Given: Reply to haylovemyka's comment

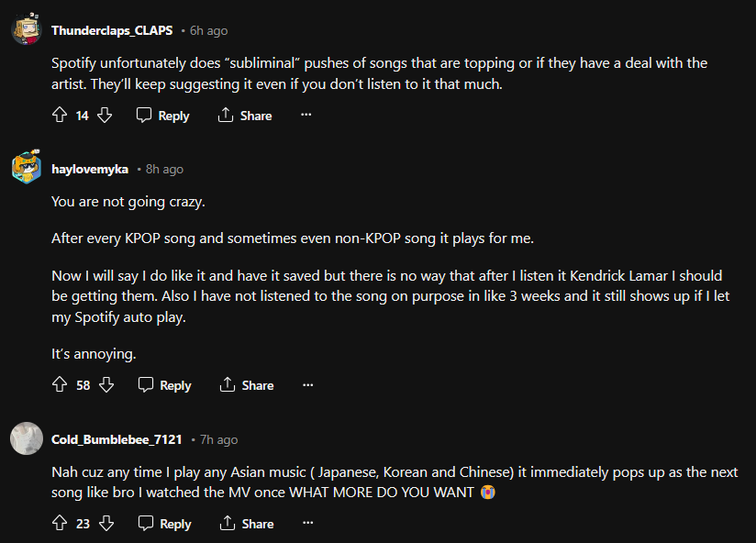Looking at the screenshot, I should tap(165, 385).
